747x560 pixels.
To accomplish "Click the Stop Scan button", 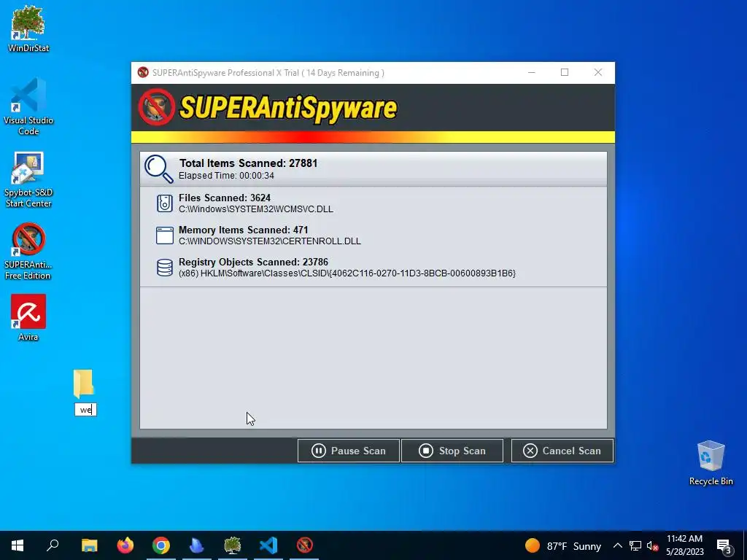I will pyautogui.click(x=452, y=451).
